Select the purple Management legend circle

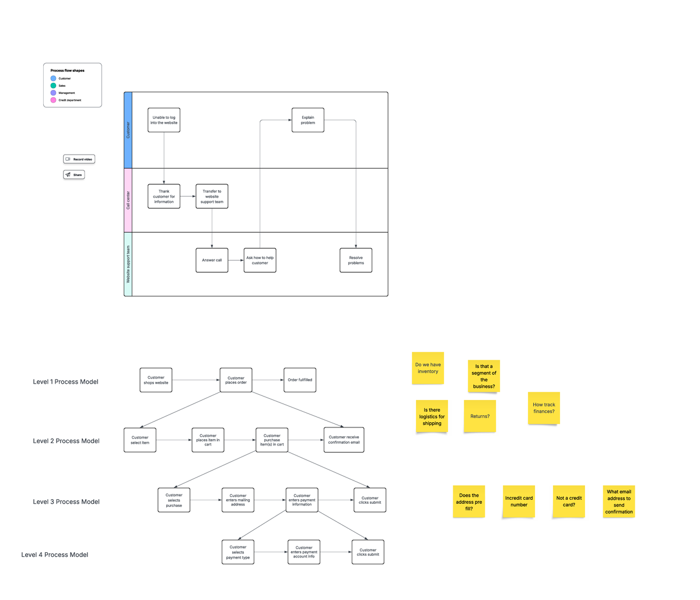point(53,93)
